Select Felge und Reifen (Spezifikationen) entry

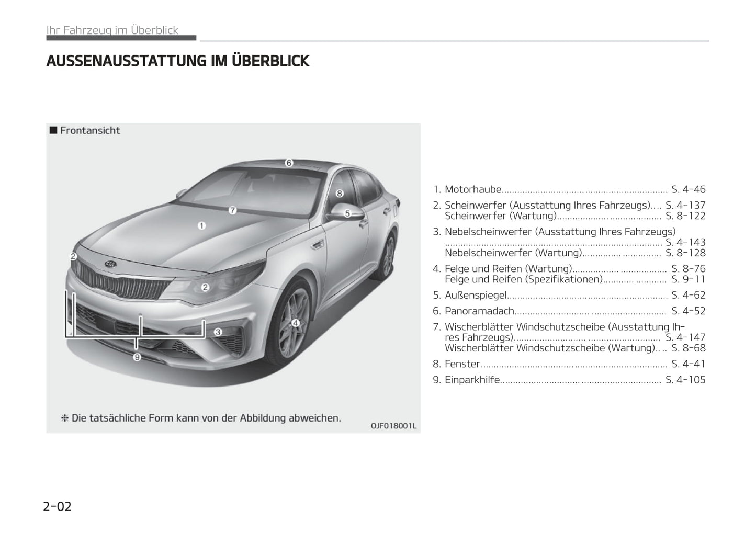point(523,279)
